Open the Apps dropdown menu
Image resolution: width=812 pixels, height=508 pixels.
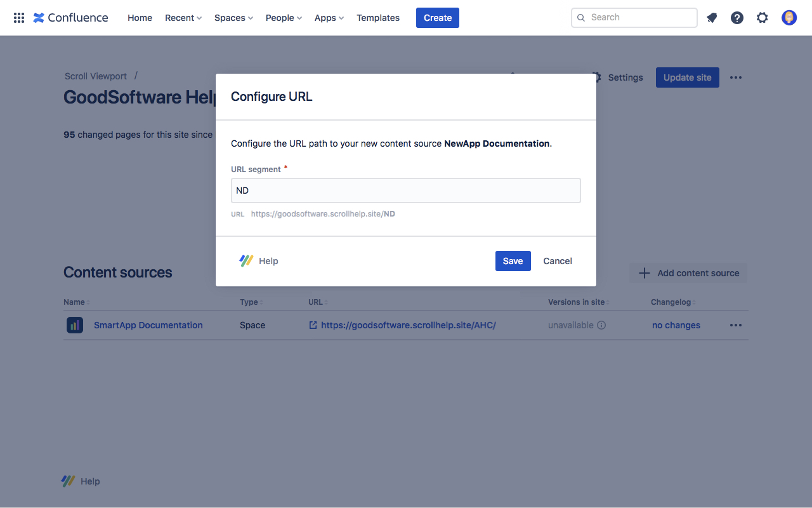click(x=329, y=18)
